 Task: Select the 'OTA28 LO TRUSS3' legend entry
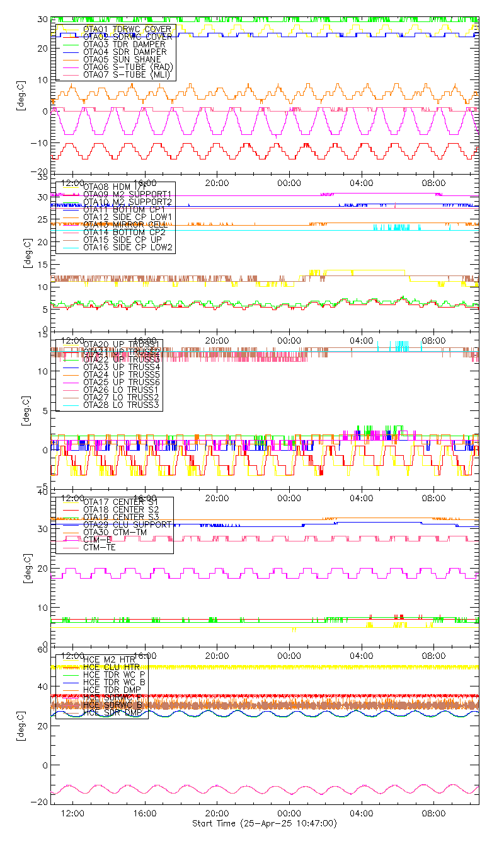tap(122, 405)
